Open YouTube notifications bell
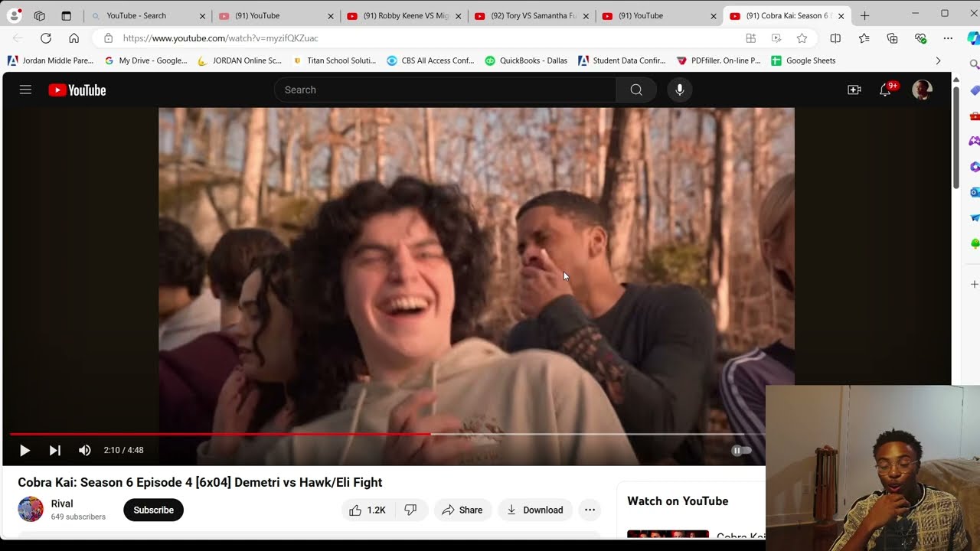The width and height of the screenshot is (980, 551). coord(886,90)
